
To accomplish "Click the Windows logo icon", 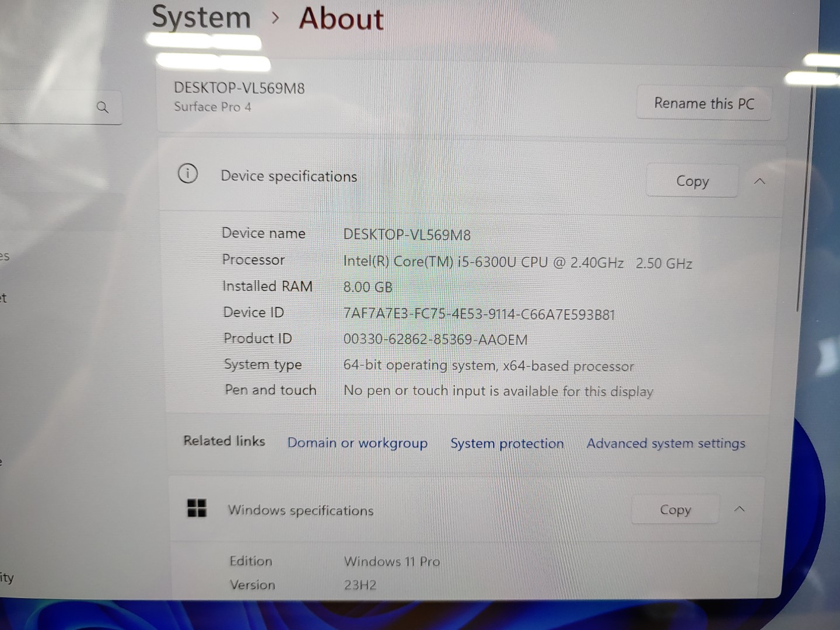I will pyautogui.click(x=197, y=508).
